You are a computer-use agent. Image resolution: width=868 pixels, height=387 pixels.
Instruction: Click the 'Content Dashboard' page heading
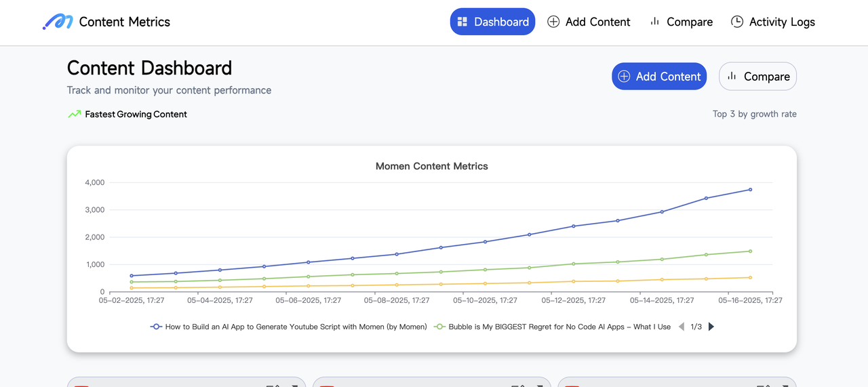click(x=149, y=68)
